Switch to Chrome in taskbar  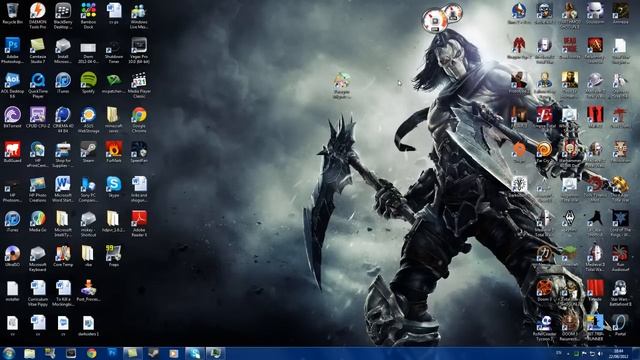(91, 353)
